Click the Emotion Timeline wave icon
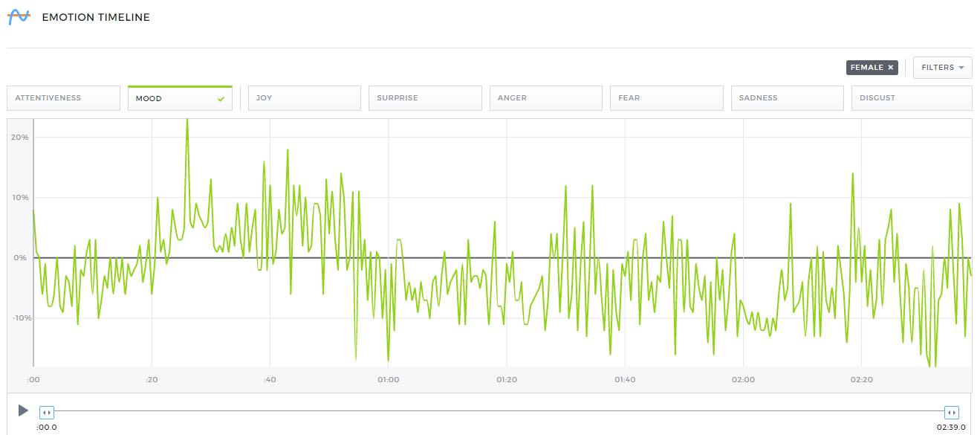This screenshot has width=980, height=435. pyautogui.click(x=19, y=17)
